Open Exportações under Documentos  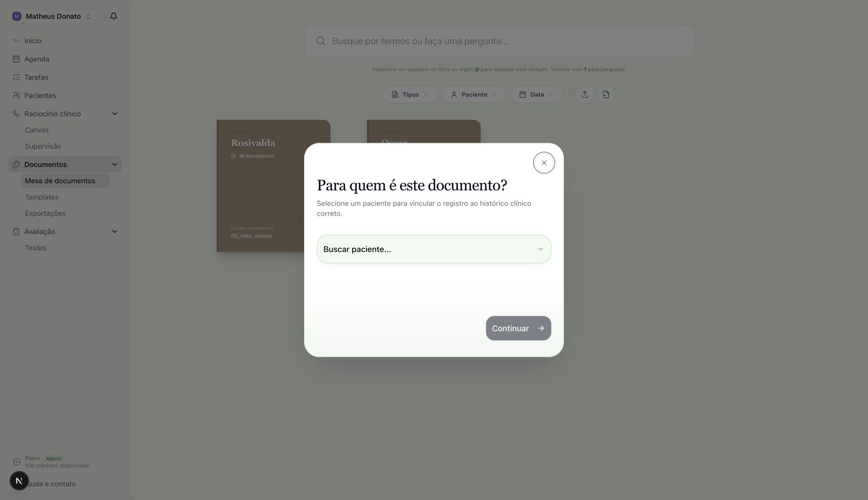45,213
